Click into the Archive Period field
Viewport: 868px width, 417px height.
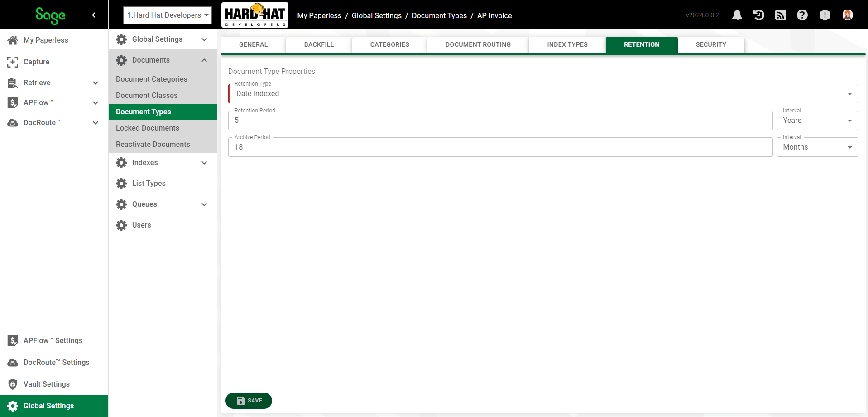pyautogui.click(x=500, y=147)
